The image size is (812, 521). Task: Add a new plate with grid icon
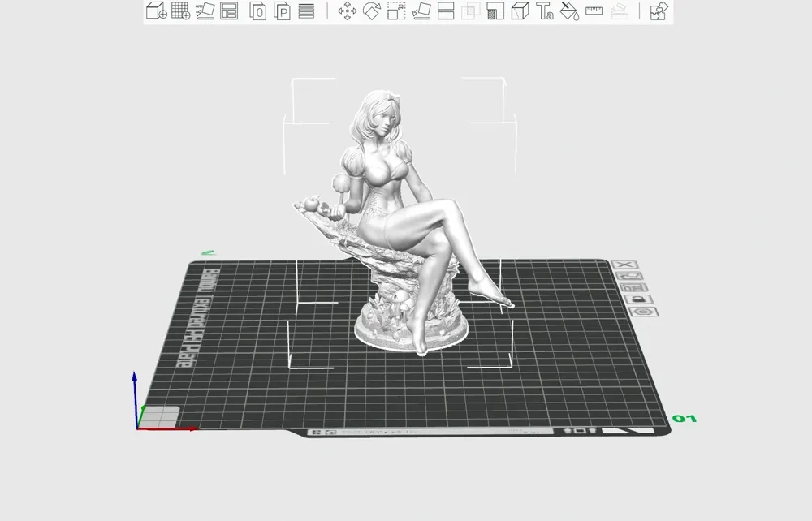point(181,11)
